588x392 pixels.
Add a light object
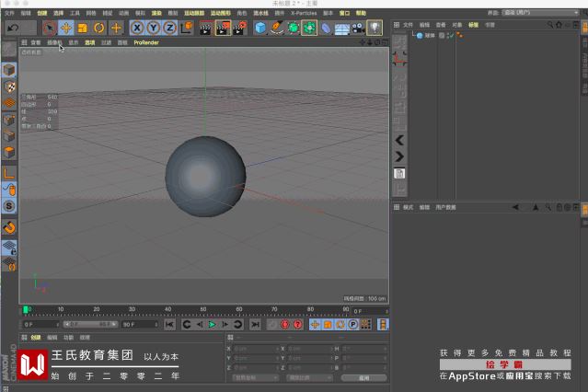pyautogui.click(x=375, y=28)
